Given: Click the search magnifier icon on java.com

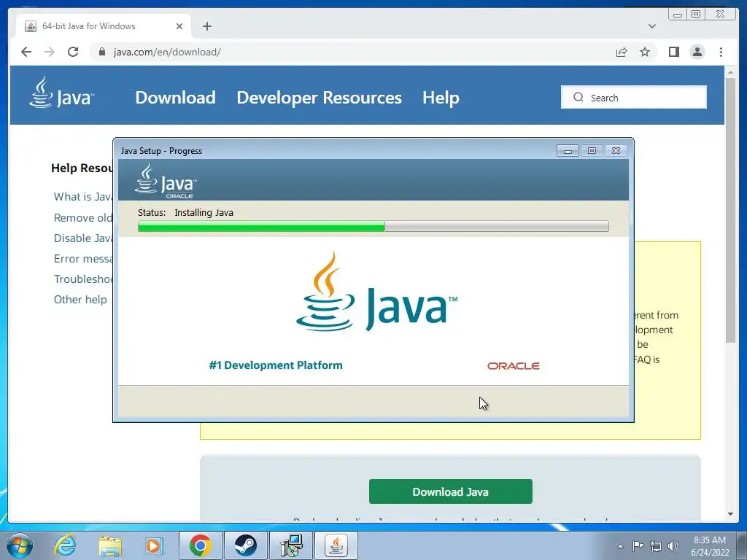Looking at the screenshot, I should tap(578, 97).
